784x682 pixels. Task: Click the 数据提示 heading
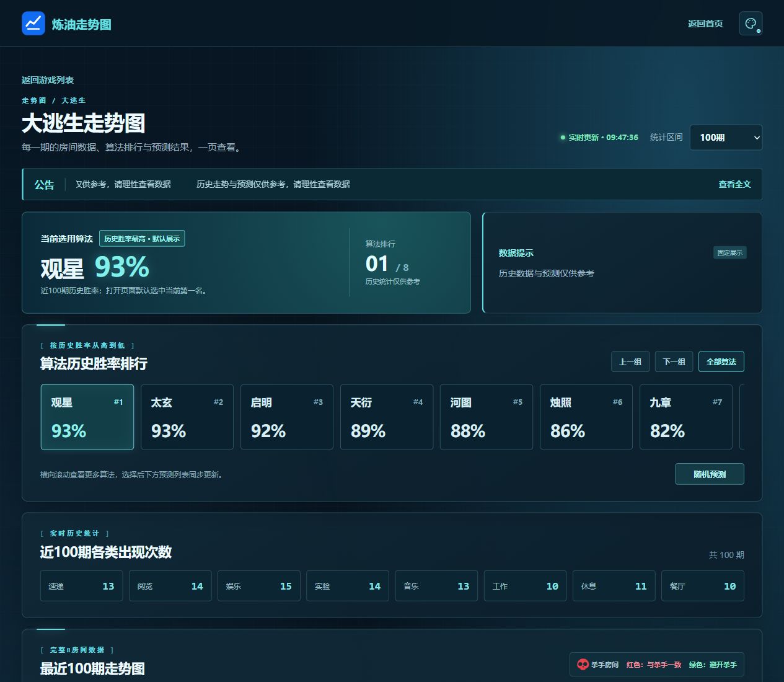pyautogui.click(x=516, y=253)
